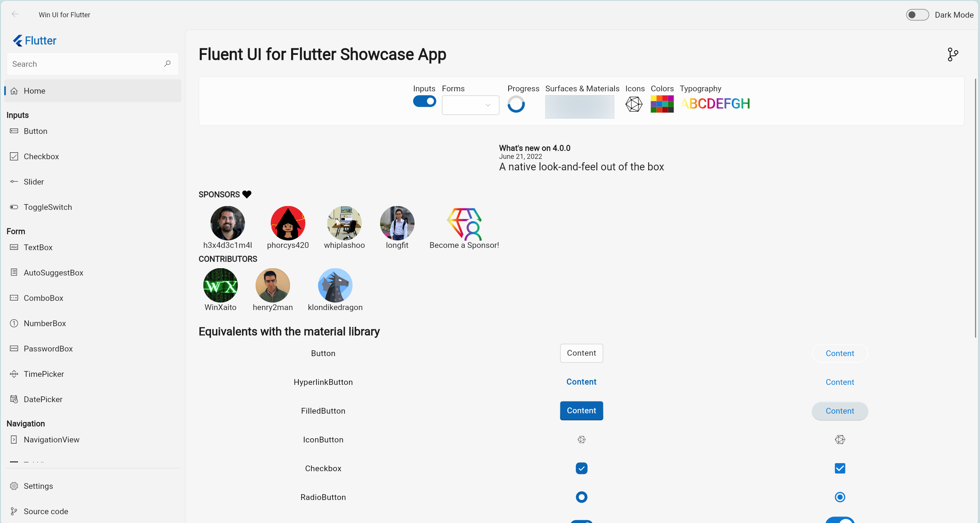Open Slider page in sidebar
This screenshot has width=980, height=523.
(93, 181)
